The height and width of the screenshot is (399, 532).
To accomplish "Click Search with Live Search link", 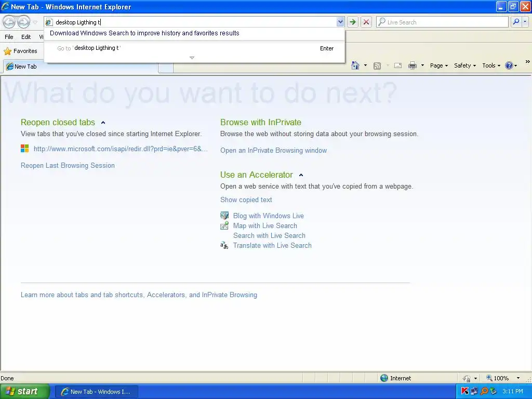I will coord(269,235).
